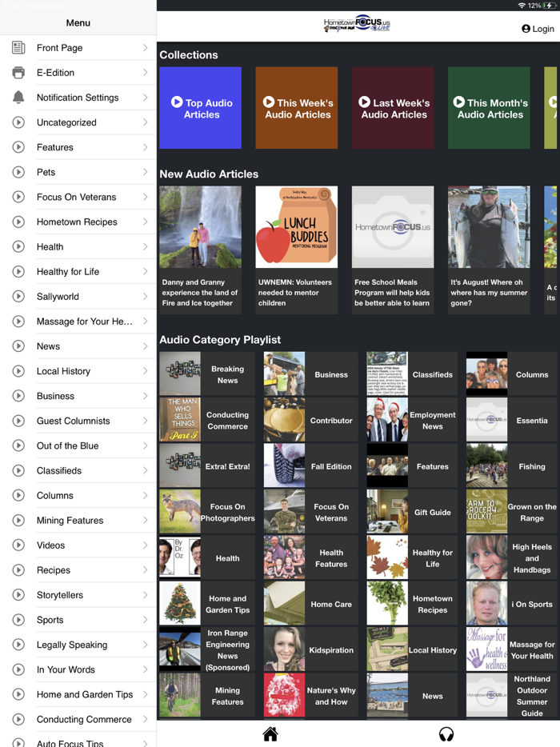Open Focus On Veterans menu item
The image size is (560, 747).
tap(78, 197)
